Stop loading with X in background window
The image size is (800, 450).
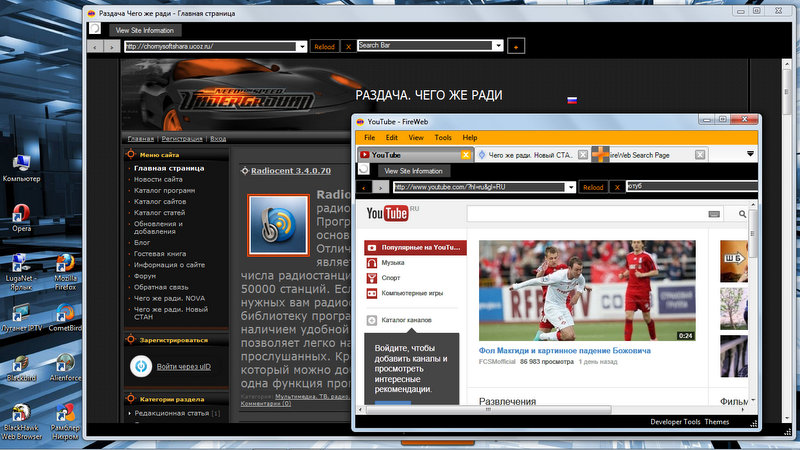(348, 46)
